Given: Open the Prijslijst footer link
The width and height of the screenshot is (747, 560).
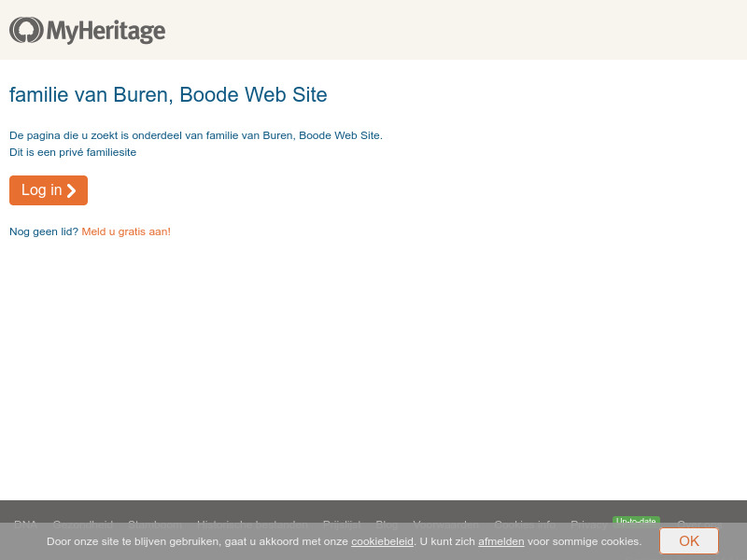Looking at the screenshot, I should (343, 525).
